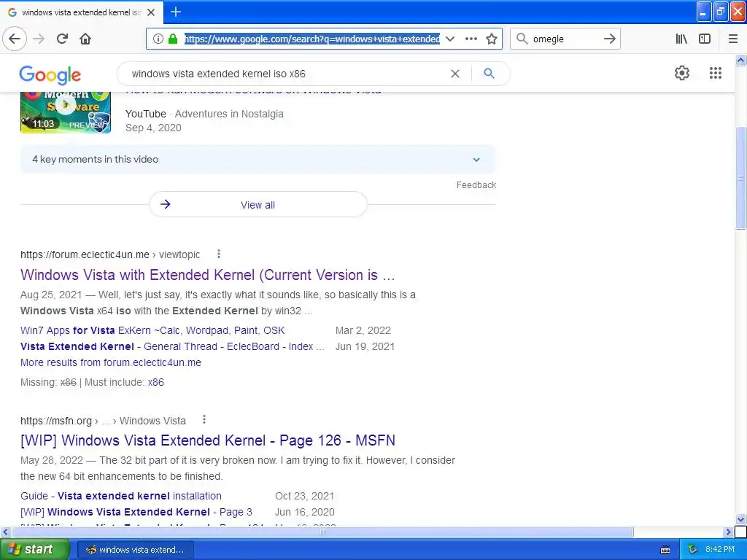747x560 pixels.
Task: Open options dots next to forum.eclectic4un.me result
Action: tap(219, 254)
